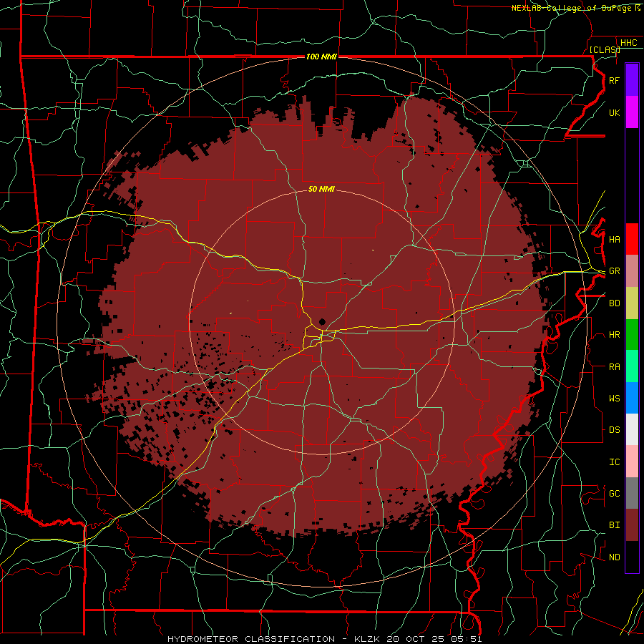Click the HR green color swatch

click(x=632, y=335)
